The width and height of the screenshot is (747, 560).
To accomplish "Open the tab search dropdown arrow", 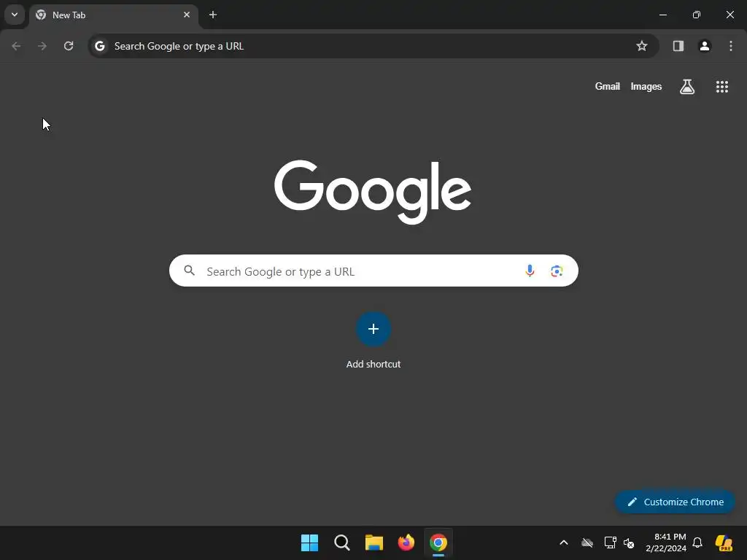I will coord(15,15).
